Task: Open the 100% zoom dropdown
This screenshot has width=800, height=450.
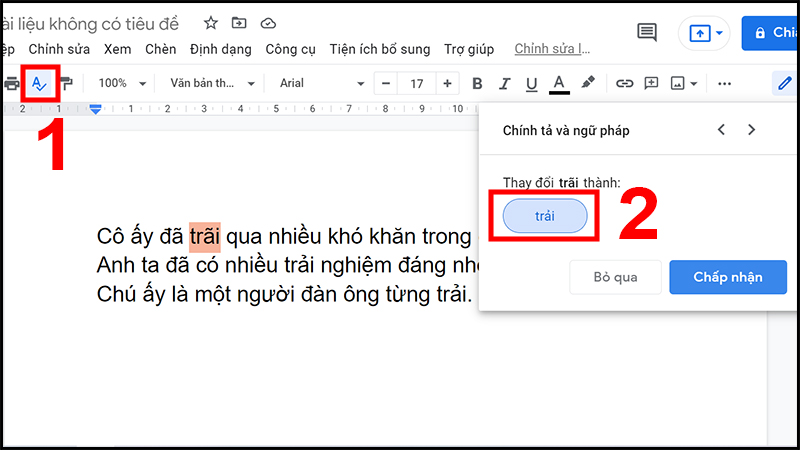Action: point(122,83)
